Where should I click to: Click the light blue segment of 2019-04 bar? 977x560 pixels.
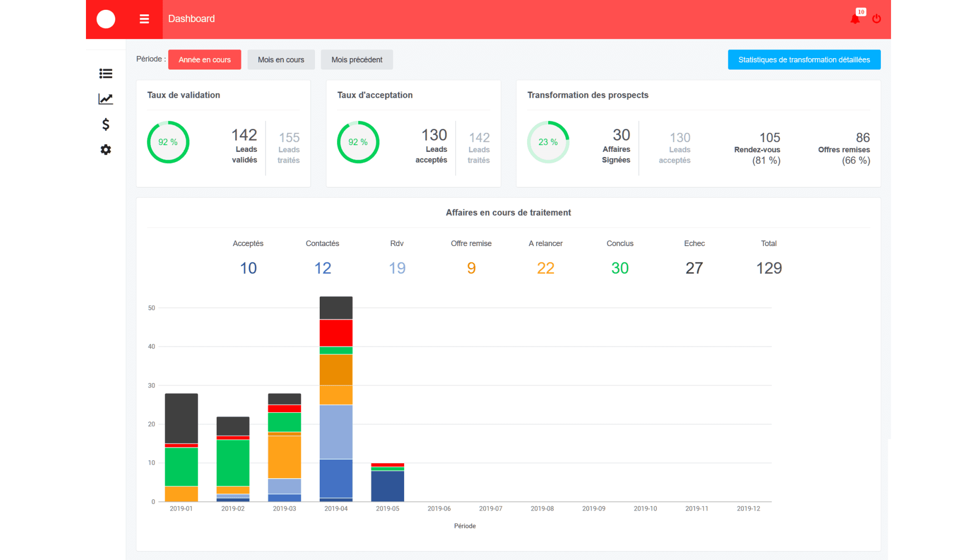point(336,432)
